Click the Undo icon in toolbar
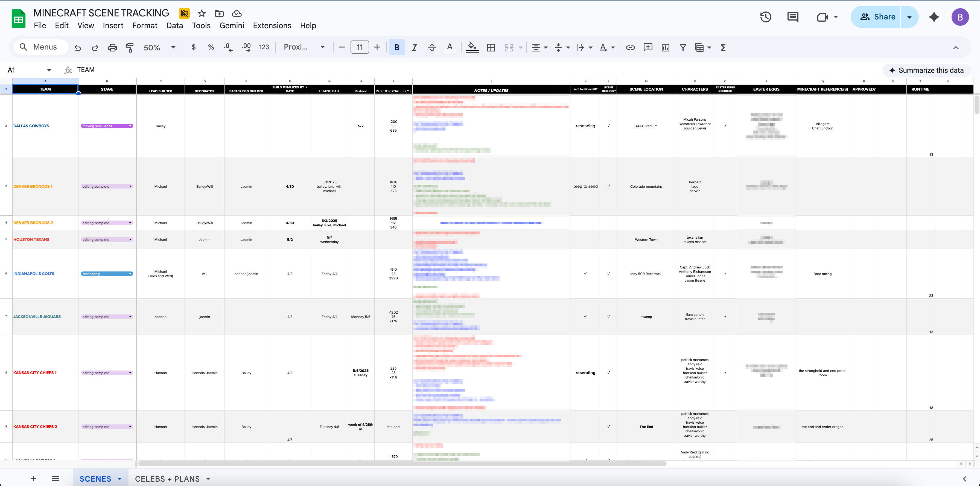The image size is (980, 486). (x=78, y=48)
